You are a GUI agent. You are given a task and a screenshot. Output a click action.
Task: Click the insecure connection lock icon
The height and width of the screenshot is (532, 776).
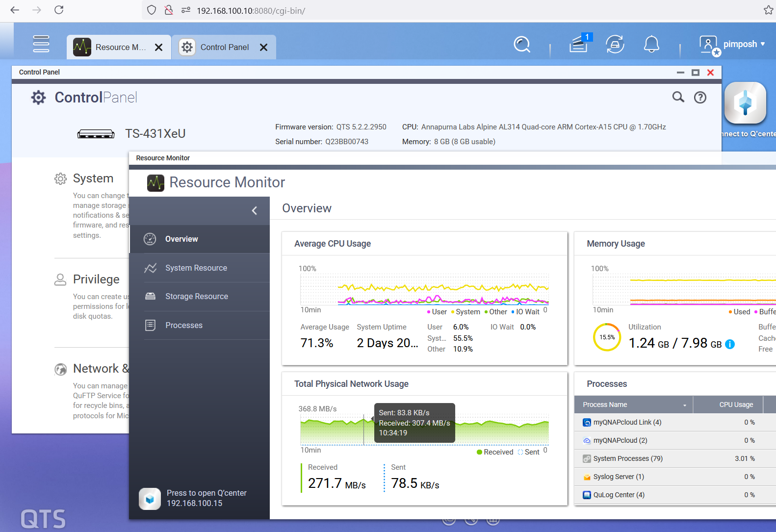168,10
